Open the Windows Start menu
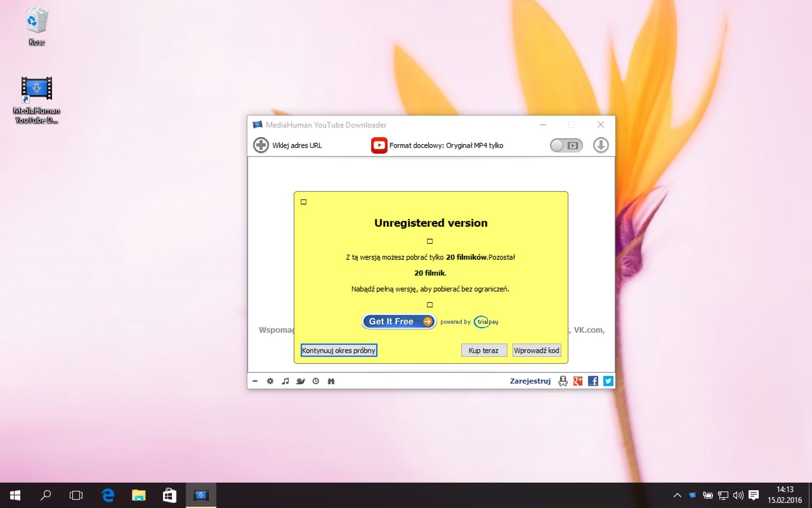This screenshot has height=508, width=812. tap(15, 495)
